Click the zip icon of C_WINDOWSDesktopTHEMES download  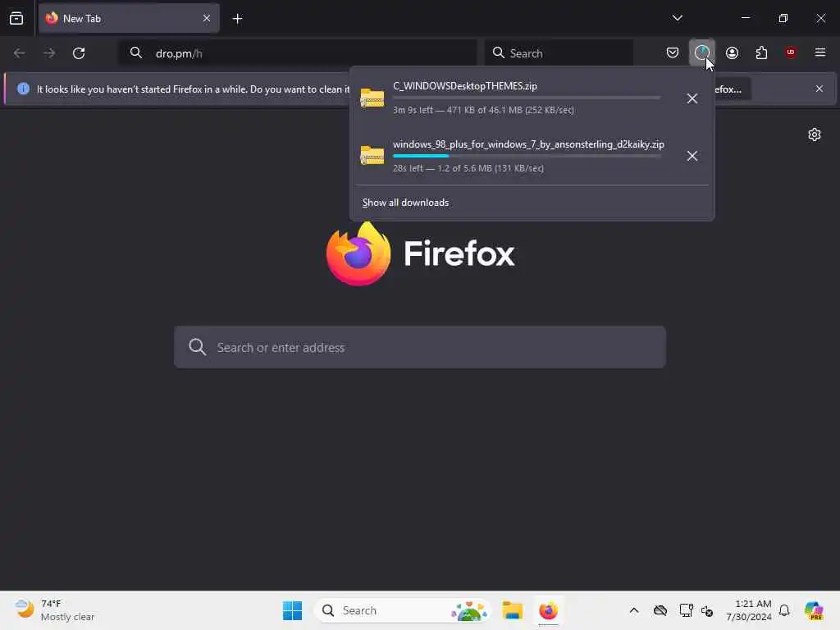[x=372, y=98]
